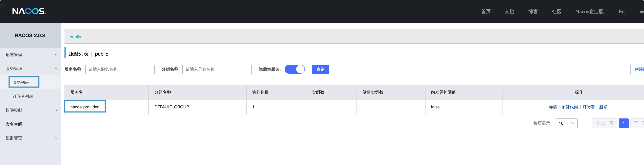Open the 博客 navigation item

533,11
